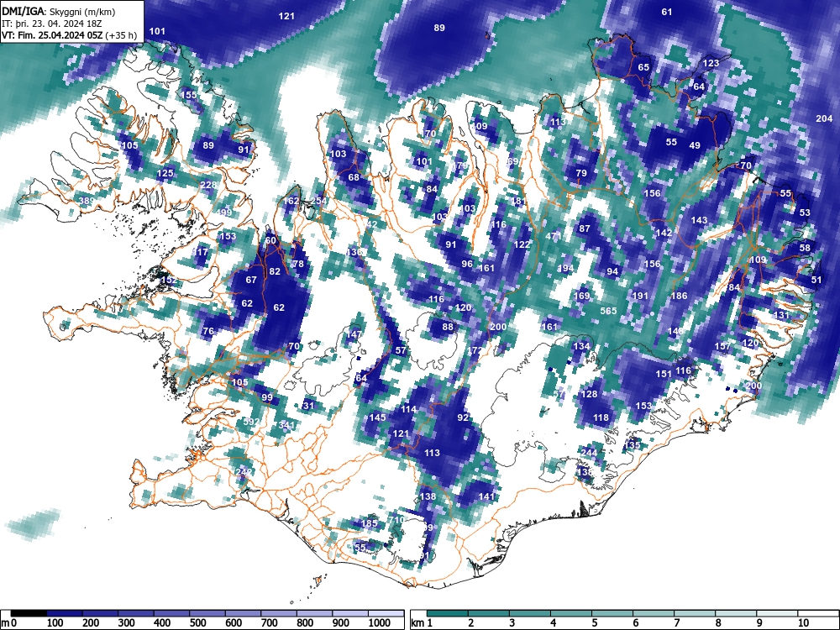Click the visibility value 79 on the map
The image size is (840, 630).
581,174
